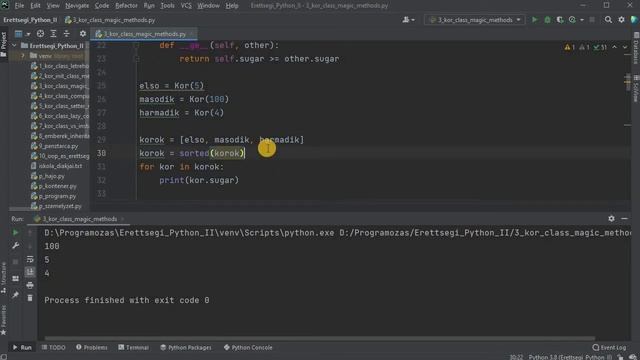This screenshot has height=360, width=640.
Task: Collapse the Erettsegi_Python_II root folder
Action: pos(15,46)
